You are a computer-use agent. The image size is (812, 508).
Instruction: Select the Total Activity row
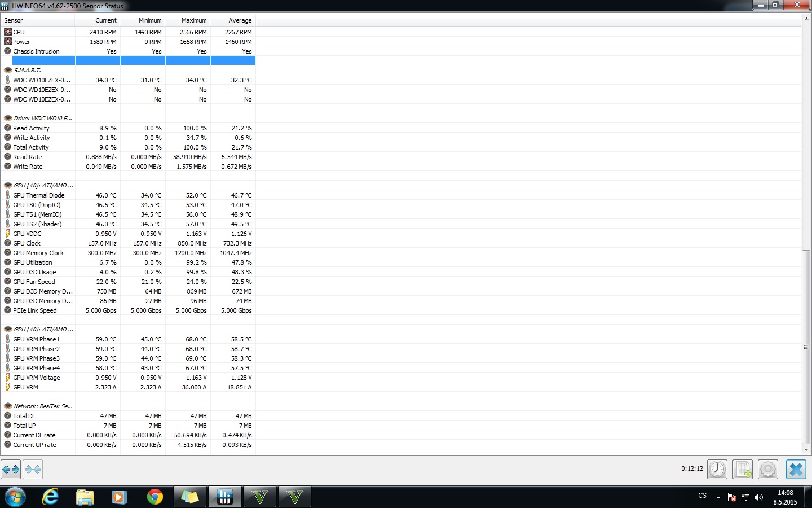click(128, 147)
